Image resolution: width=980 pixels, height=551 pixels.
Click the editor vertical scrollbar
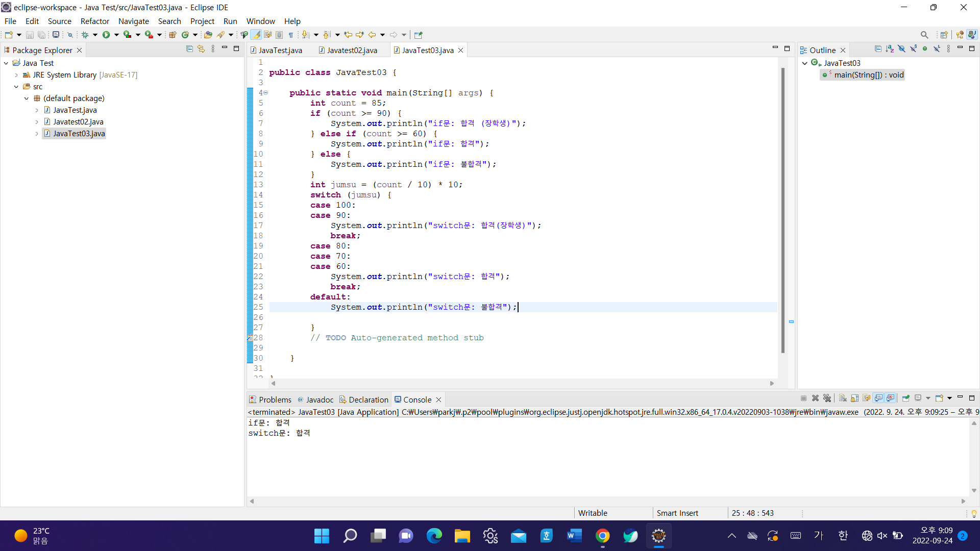point(782,209)
